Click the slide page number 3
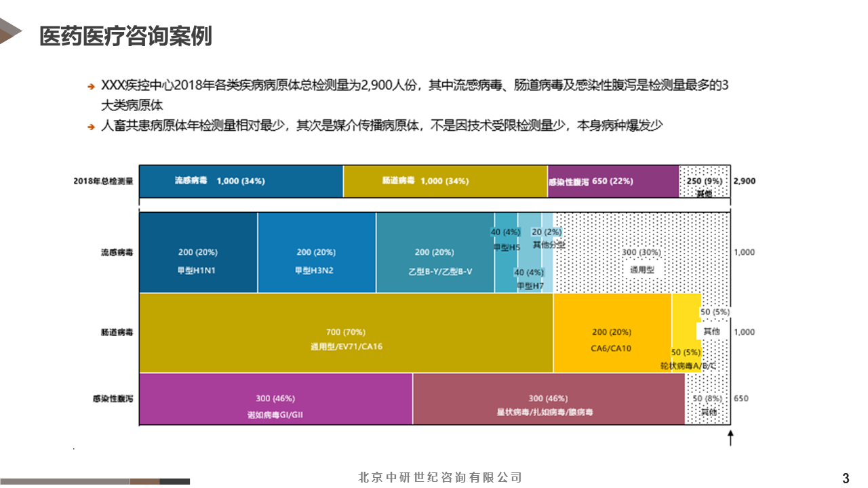The width and height of the screenshot is (868, 488). pos(846,478)
